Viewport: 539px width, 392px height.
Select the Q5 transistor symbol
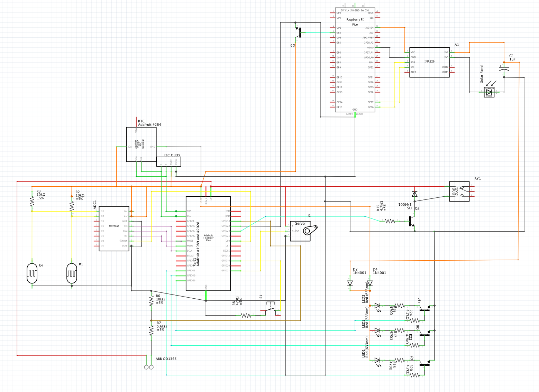coord(424,363)
